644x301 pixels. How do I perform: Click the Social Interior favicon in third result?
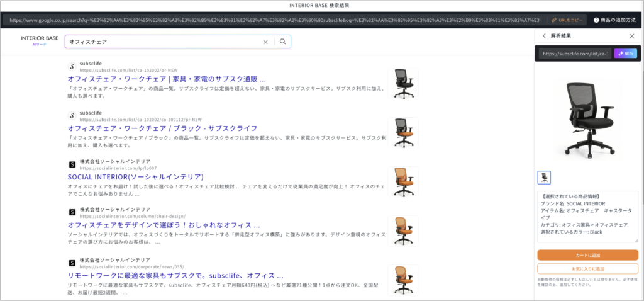72,164
